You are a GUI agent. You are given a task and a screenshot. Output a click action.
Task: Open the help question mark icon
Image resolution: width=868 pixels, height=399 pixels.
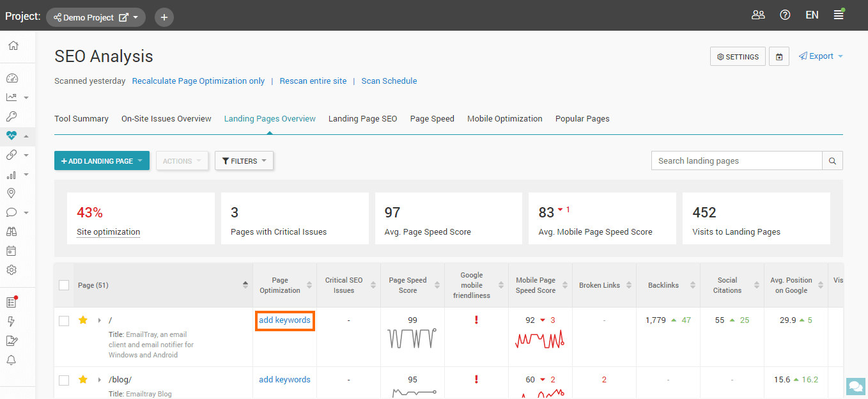[x=785, y=15]
